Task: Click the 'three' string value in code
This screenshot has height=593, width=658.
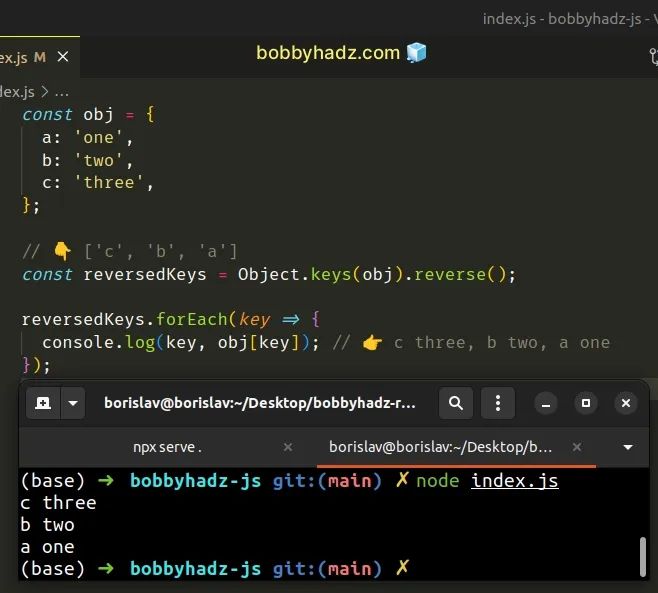Action: coord(109,183)
